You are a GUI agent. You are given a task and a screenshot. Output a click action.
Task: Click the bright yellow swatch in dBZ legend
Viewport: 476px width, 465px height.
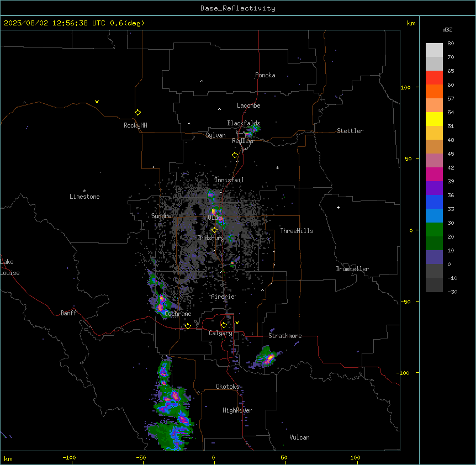pos(434,119)
